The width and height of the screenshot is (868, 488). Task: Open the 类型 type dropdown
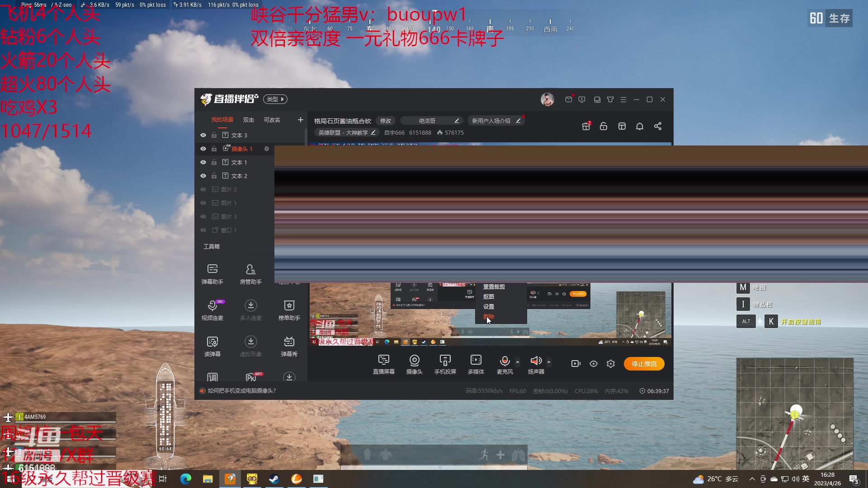tap(275, 99)
